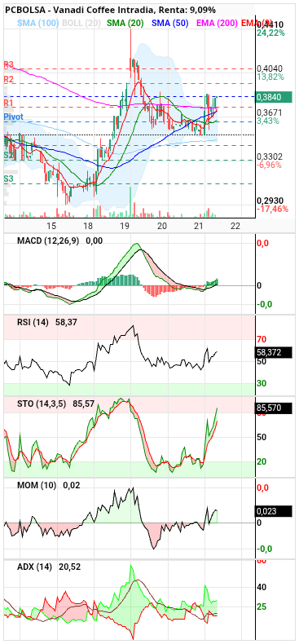Viewport: 299px width, 644px height.
Task: Click the R1 resistance level label
Action: 9,102
